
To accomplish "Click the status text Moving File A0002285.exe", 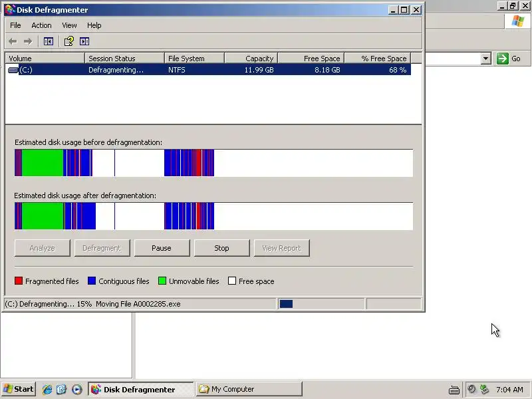I will pyautogui.click(x=138, y=304).
